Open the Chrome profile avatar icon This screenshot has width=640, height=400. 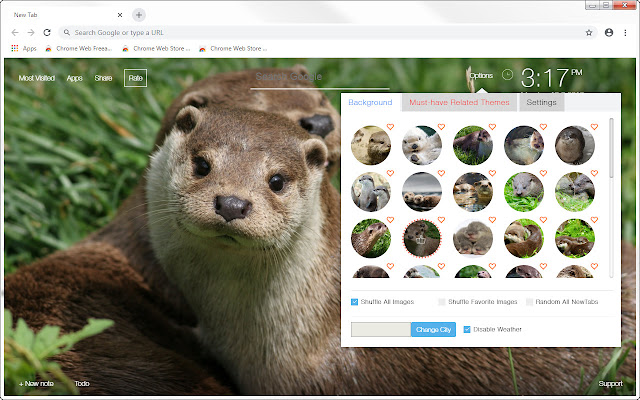609,32
